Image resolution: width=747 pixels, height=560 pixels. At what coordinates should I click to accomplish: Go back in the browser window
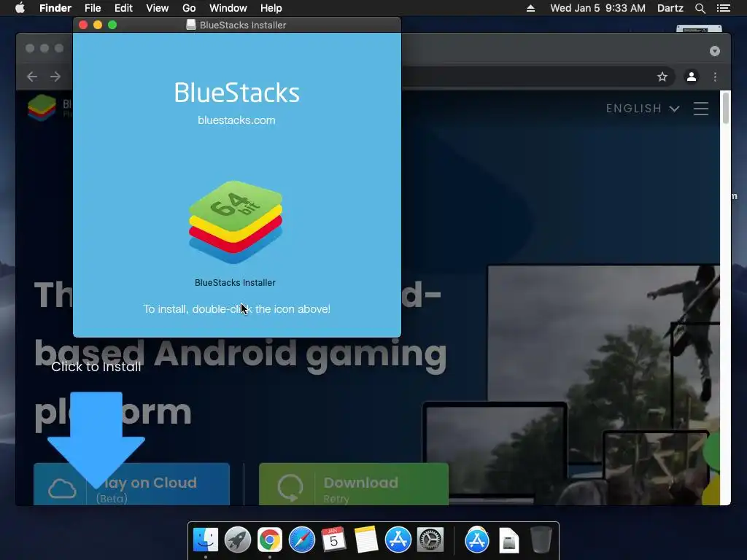point(32,77)
